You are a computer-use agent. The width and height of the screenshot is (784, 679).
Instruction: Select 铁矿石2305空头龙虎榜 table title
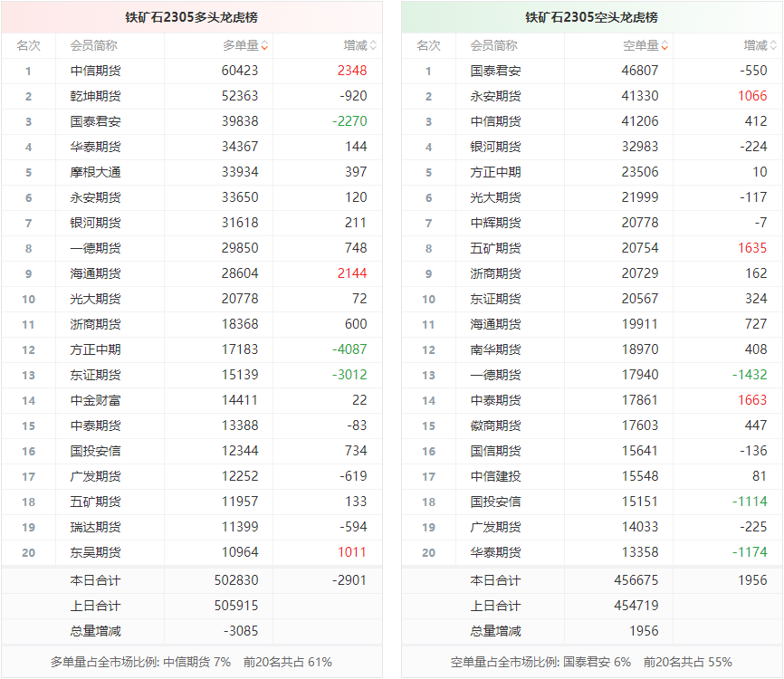pyautogui.click(x=591, y=17)
